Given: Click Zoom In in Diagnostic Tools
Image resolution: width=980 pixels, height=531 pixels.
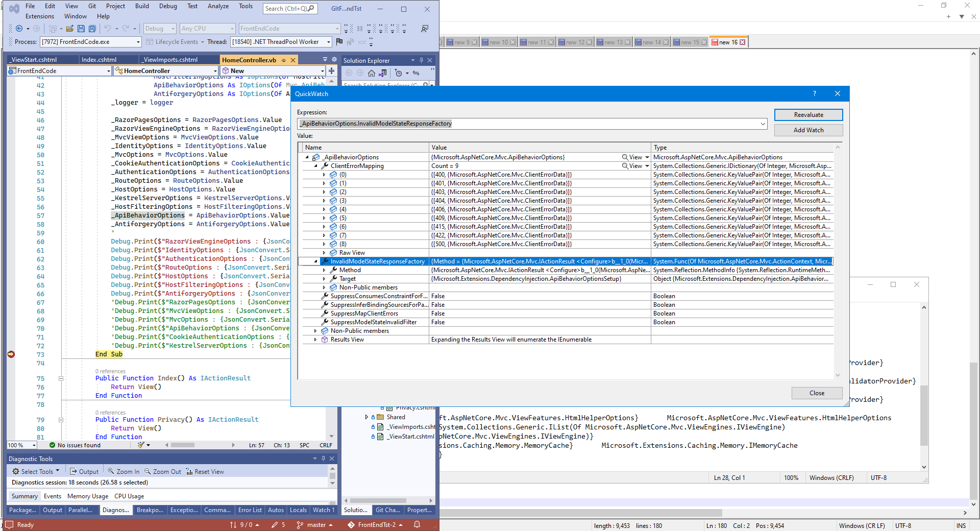Looking at the screenshot, I should 124,472.
